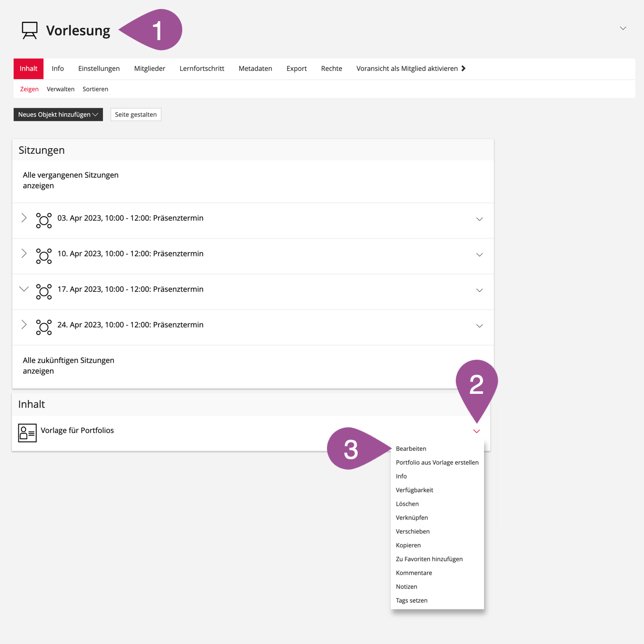Open the Vorlage für Portfolios item

coord(77,430)
